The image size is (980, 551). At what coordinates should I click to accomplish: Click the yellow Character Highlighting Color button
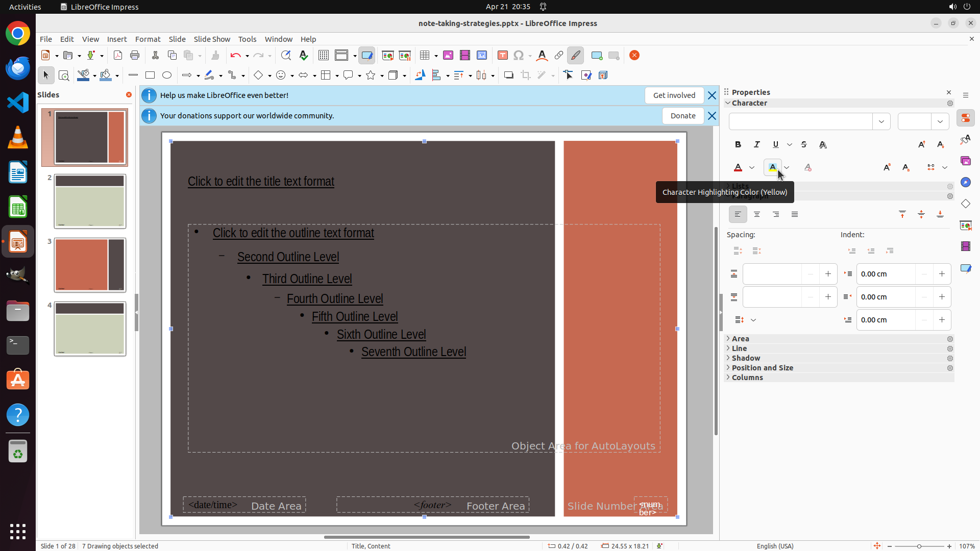click(x=772, y=167)
